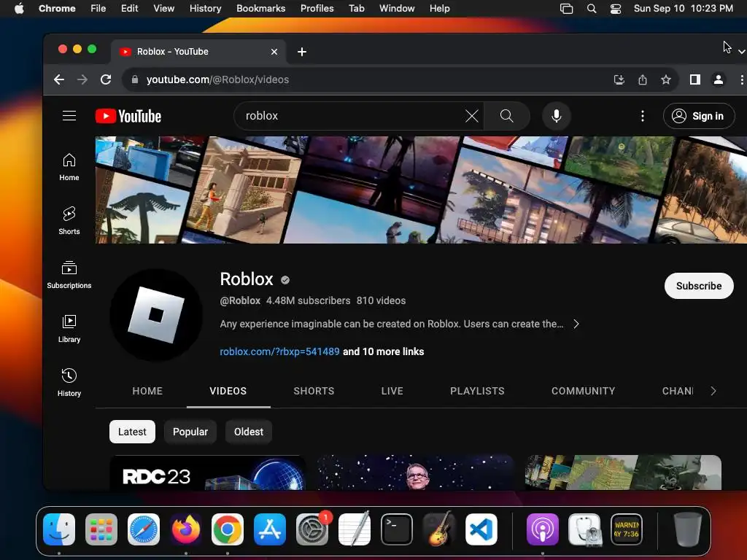Click the magnifier search button

[506, 116]
